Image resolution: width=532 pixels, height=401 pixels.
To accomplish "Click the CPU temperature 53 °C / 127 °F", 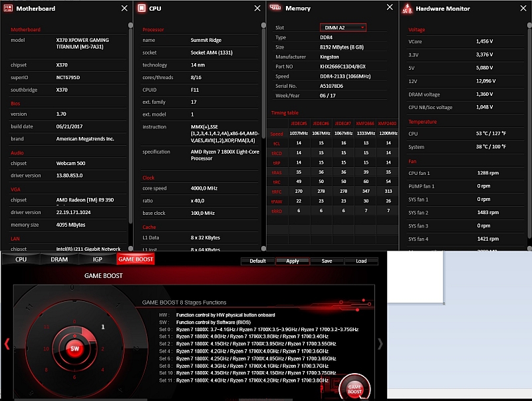I will tap(491, 133).
